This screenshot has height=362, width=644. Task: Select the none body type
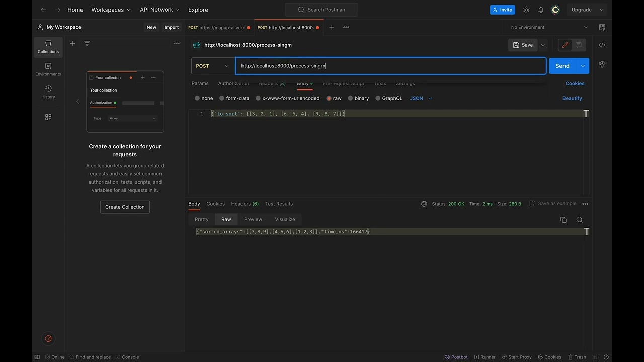[x=197, y=98]
